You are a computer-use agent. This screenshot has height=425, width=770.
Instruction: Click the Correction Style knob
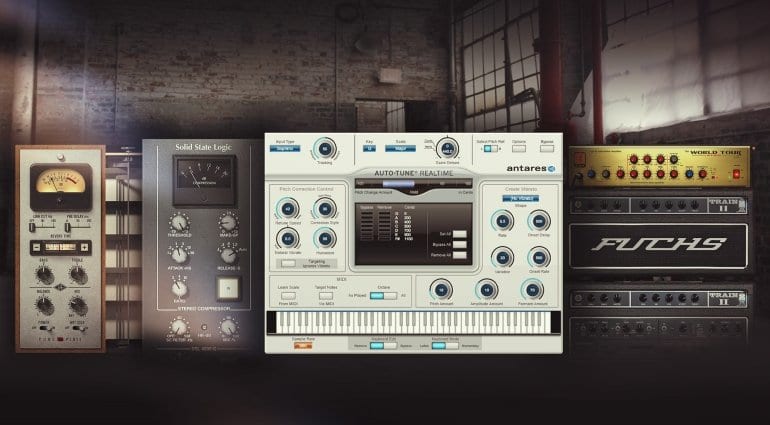tap(324, 209)
